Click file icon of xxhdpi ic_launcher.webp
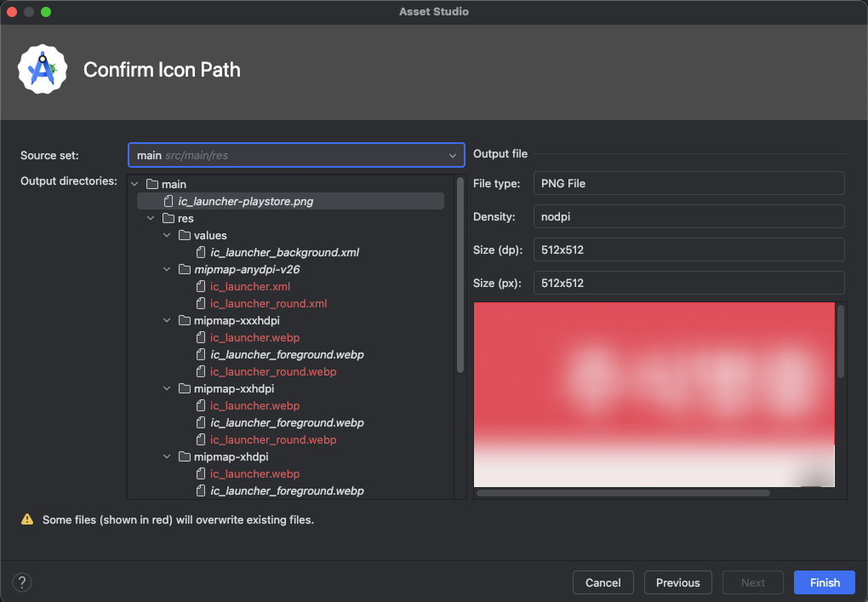The width and height of the screenshot is (868, 602). (x=201, y=405)
